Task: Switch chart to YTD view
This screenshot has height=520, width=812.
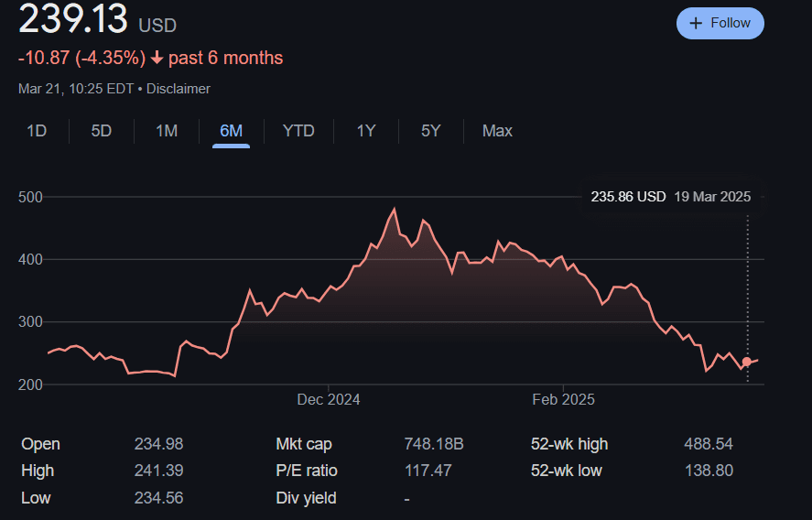Action: (298, 131)
